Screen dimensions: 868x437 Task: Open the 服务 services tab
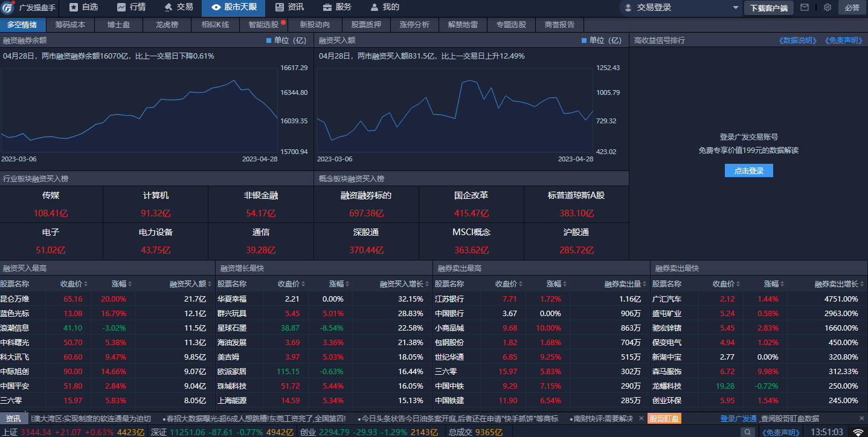coord(336,7)
